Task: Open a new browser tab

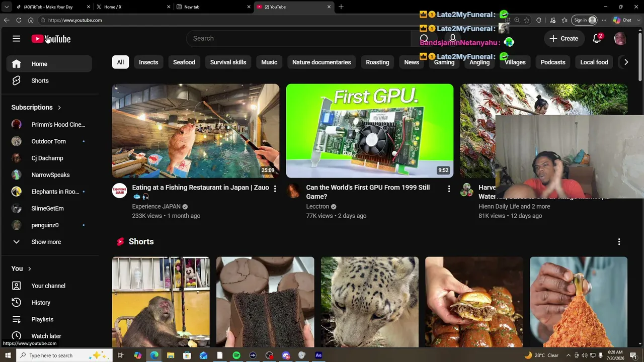Action: 341,7
